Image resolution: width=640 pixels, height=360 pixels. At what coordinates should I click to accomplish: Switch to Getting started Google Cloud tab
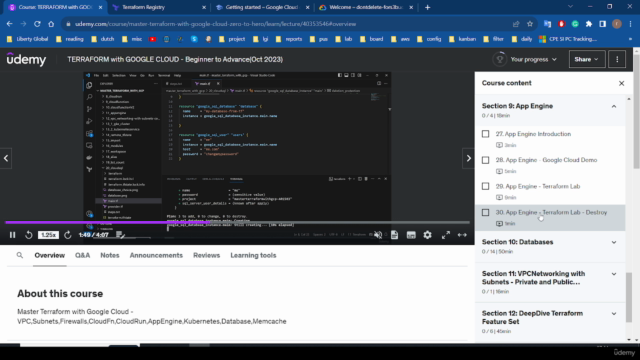[262, 7]
